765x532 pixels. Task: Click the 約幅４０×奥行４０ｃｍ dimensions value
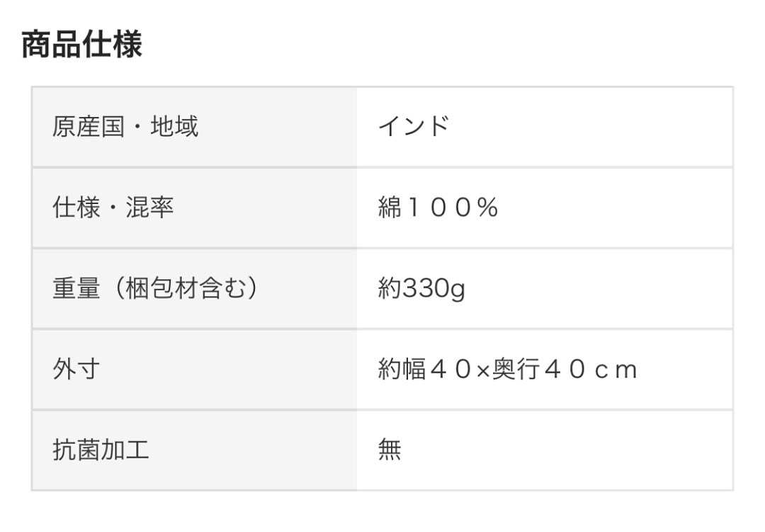[x=507, y=369]
